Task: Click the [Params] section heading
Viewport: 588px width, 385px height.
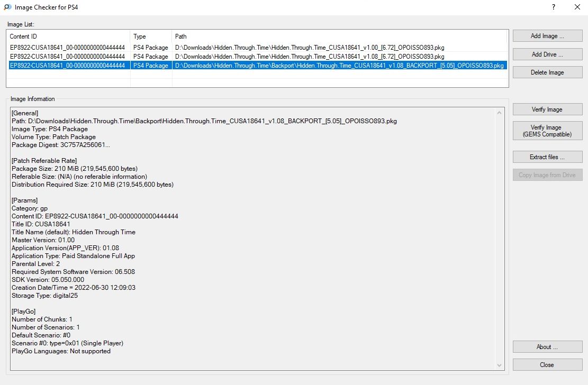Action: (25, 200)
